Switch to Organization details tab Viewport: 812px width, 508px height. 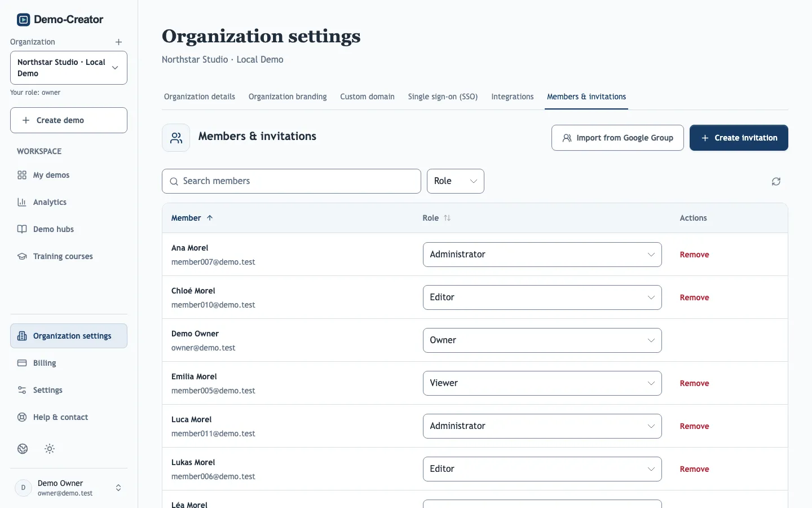(x=200, y=97)
